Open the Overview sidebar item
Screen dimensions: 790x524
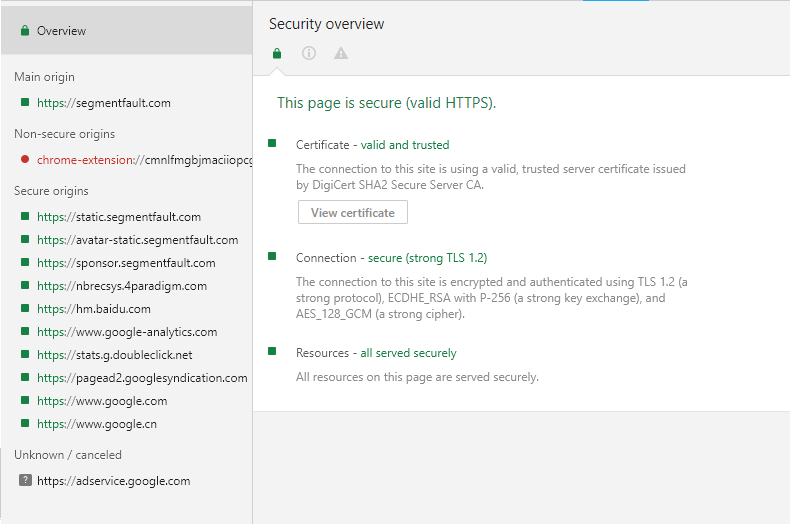62,31
